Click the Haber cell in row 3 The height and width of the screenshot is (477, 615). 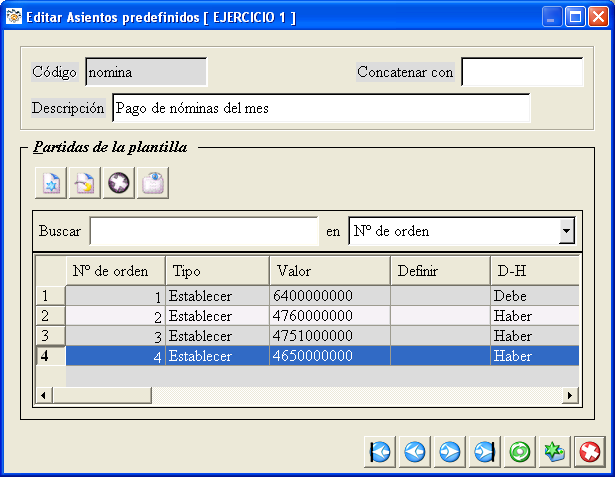(x=535, y=336)
